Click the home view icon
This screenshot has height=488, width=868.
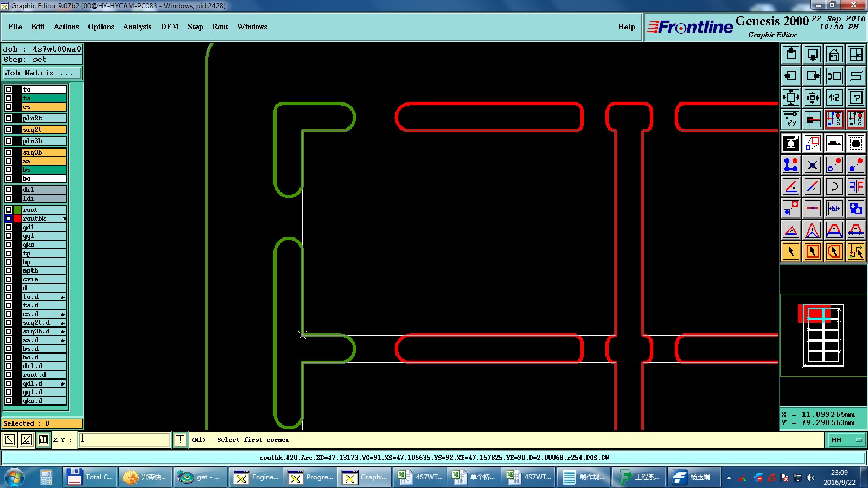point(834,54)
